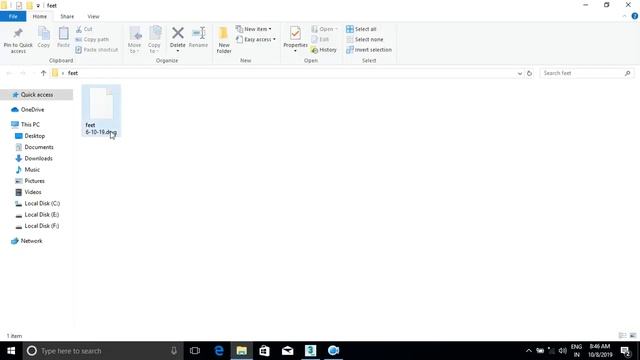
Task: Open the Help question mark icon
Action: (x=635, y=16)
